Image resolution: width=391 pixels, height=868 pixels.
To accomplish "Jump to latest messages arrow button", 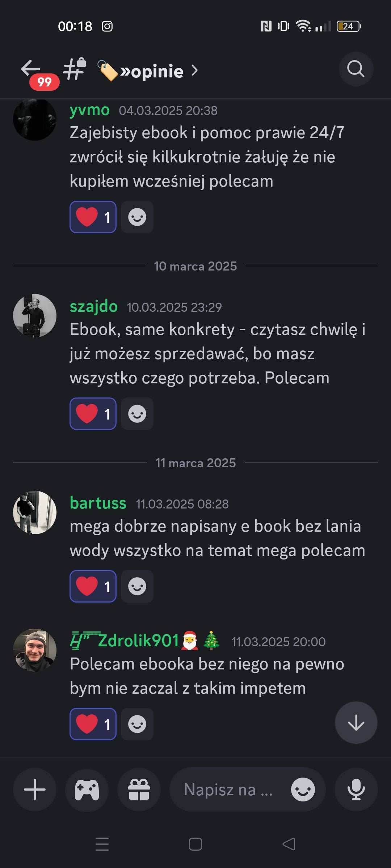I will coord(356,723).
